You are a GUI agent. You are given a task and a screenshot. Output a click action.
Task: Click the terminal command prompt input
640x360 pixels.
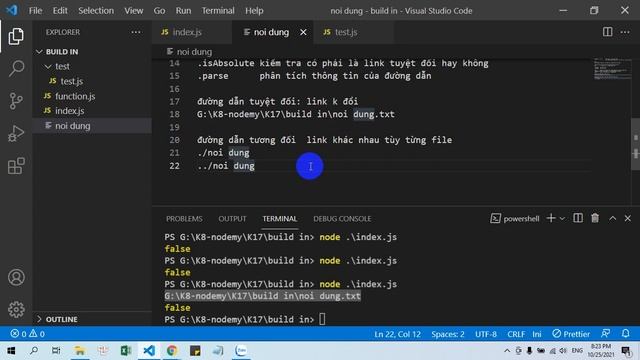[x=322, y=319]
